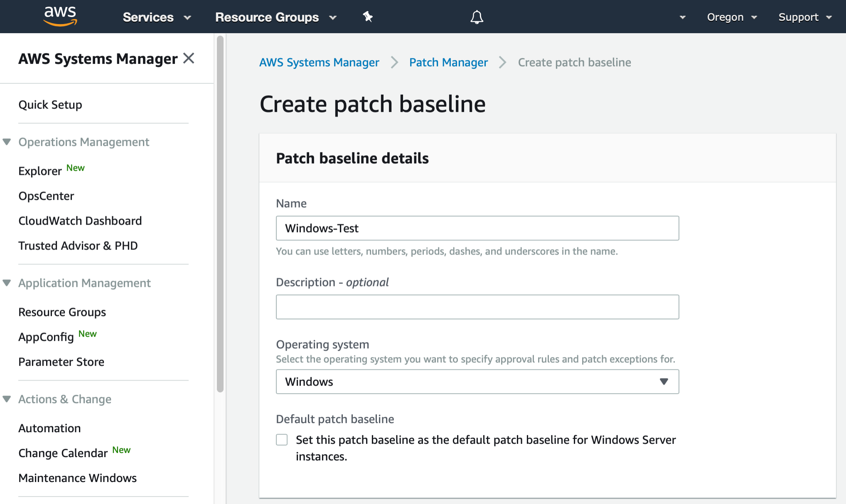Open the account dropdown arrow
Screen dimensions: 846x504
pyautogui.click(x=682, y=17)
